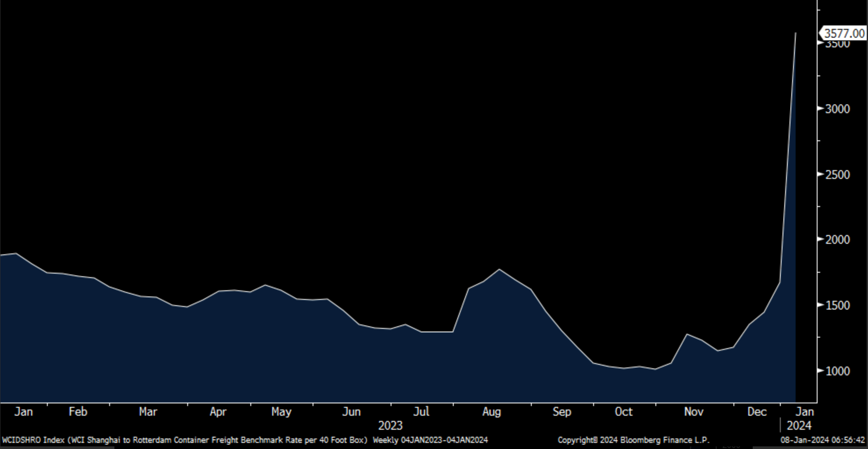Select the Apr label on time axis

point(218,412)
